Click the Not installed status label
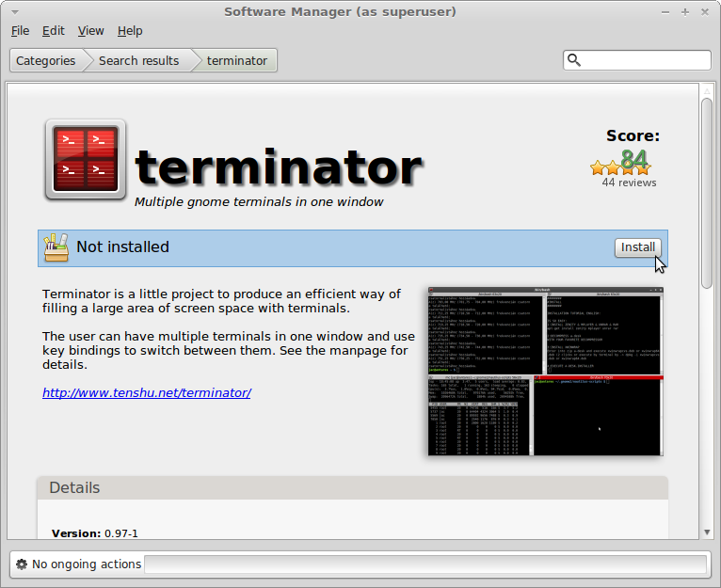 point(122,246)
